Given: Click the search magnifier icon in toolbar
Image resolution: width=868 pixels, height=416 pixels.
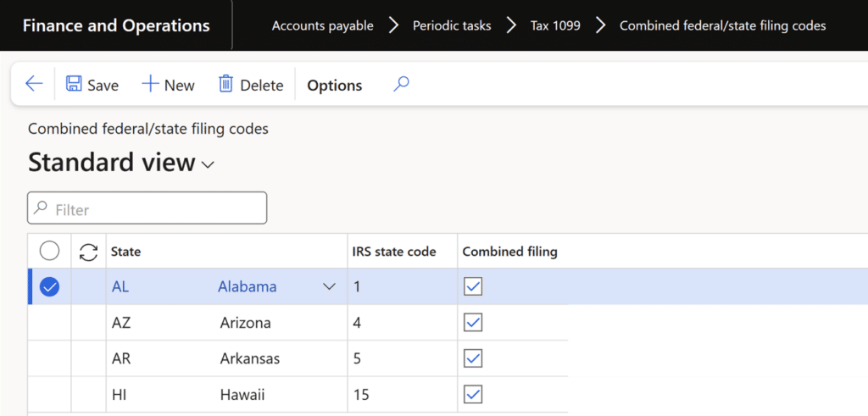Looking at the screenshot, I should tap(402, 84).
